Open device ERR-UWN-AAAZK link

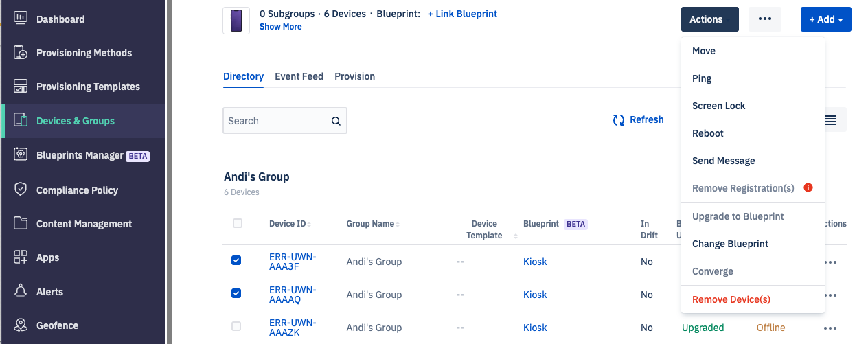pos(293,328)
